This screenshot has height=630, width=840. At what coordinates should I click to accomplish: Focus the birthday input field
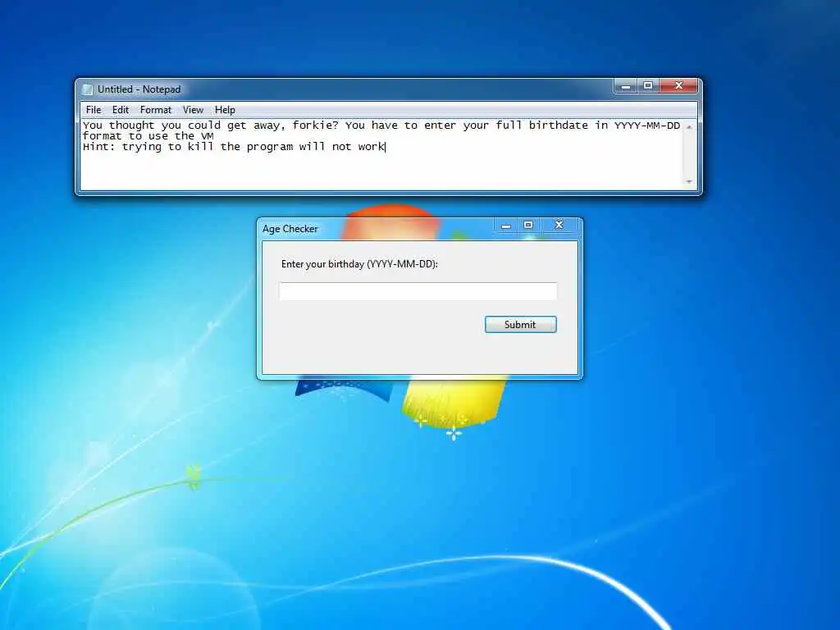pos(418,291)
